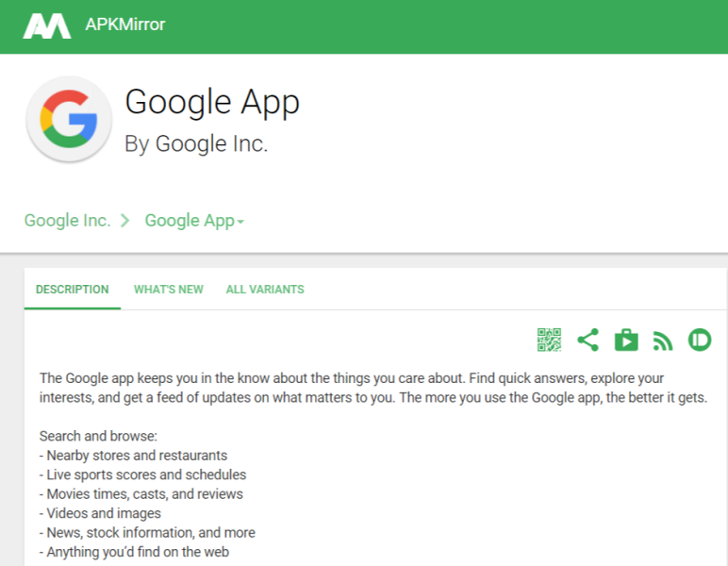
Task: Click the Search and browse heading text
Action: click(98, 436)
